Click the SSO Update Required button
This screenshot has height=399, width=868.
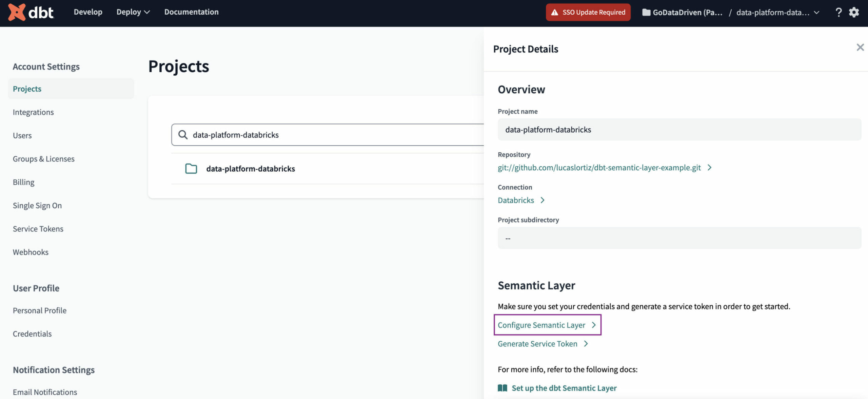(588, 12)
